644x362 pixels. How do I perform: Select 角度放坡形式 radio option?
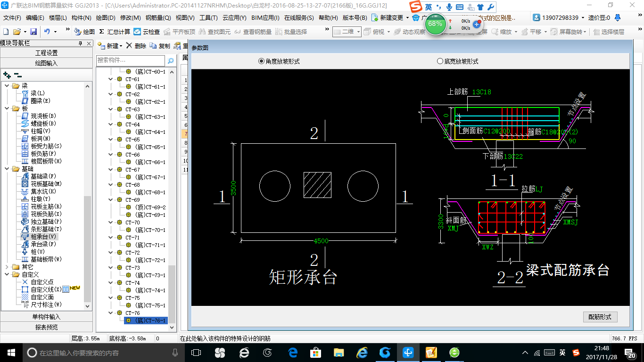click(279, 61)
